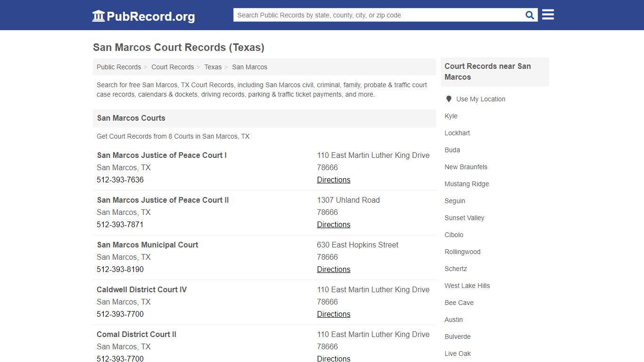644x362 pixels.
Task: Click the location pin icon
Action: tap(448, 99)
